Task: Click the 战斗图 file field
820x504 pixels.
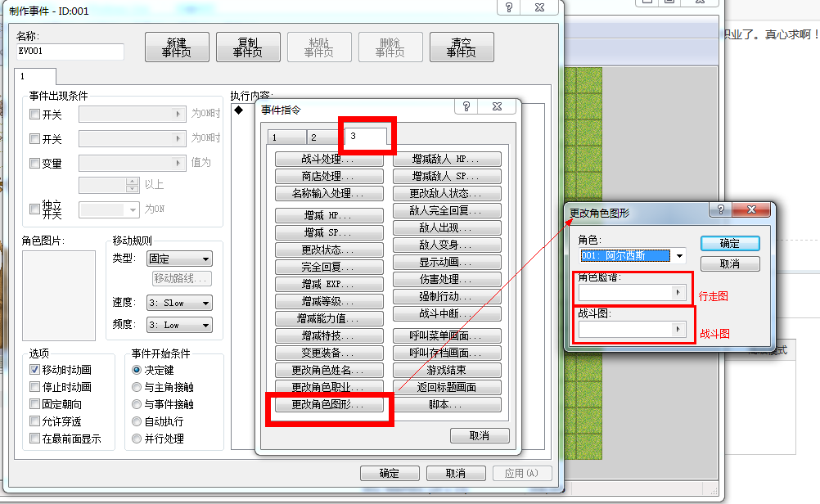Action: 632,329
